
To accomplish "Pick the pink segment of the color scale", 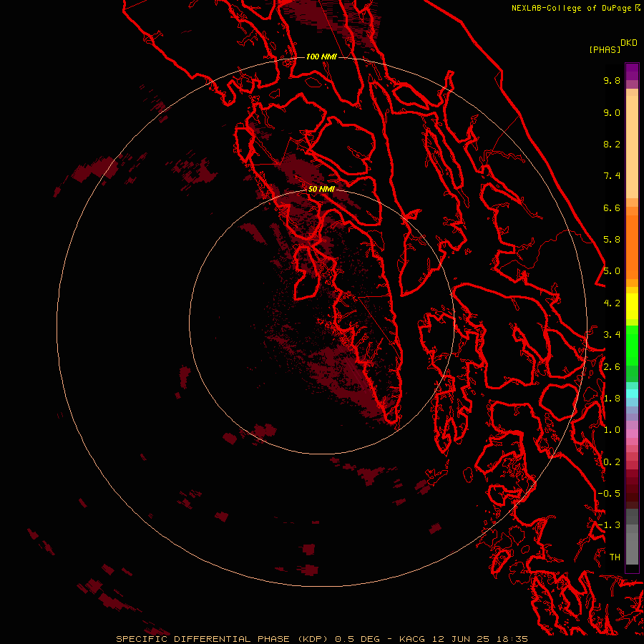I will coord(632,434).
